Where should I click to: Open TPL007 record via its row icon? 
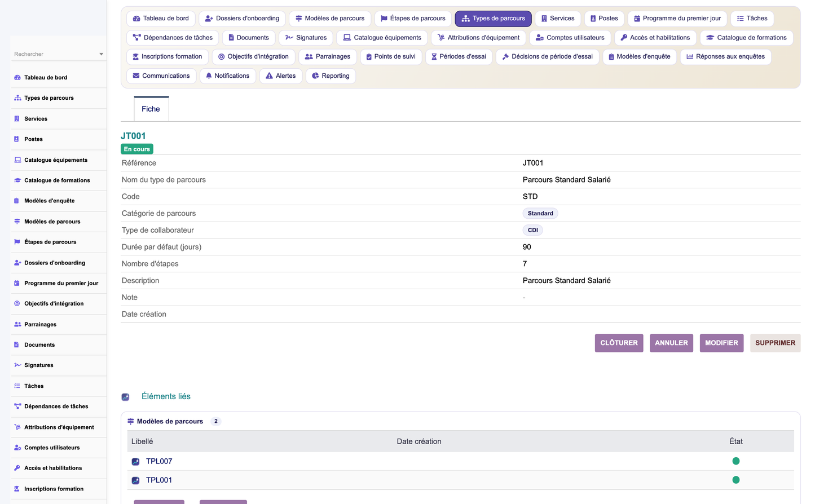pyautogui.click(x=135, y=462)
